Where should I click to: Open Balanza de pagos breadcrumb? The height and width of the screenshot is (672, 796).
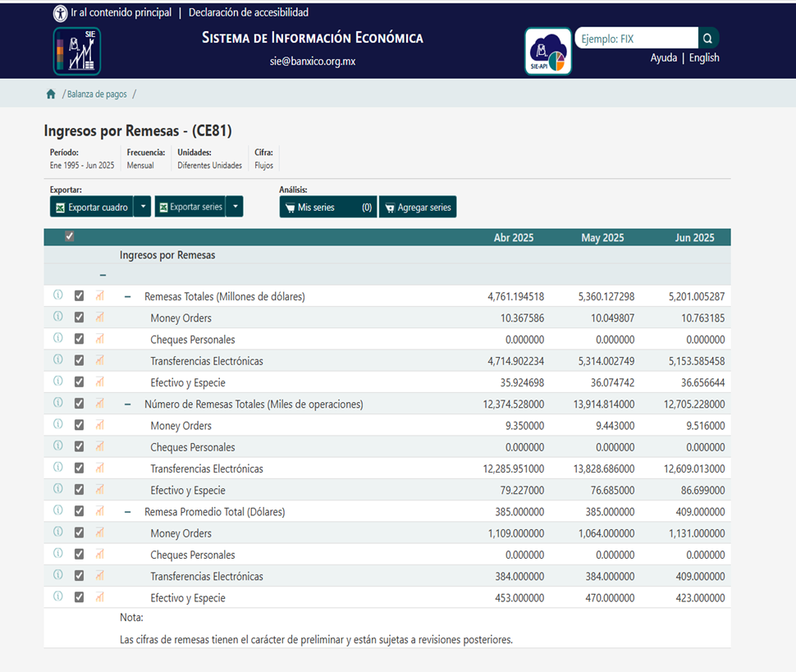[97, 94]
